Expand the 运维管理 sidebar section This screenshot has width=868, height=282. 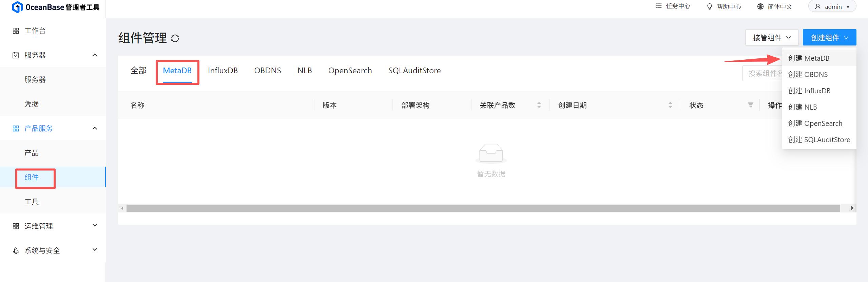pyautogui.click(x=95, y=225)
